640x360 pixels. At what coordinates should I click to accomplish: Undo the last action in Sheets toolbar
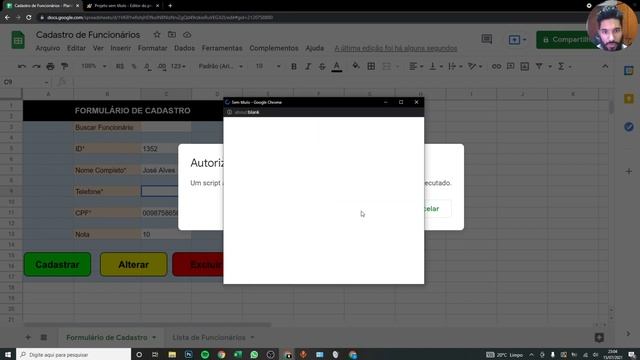(x=22, y=66)
